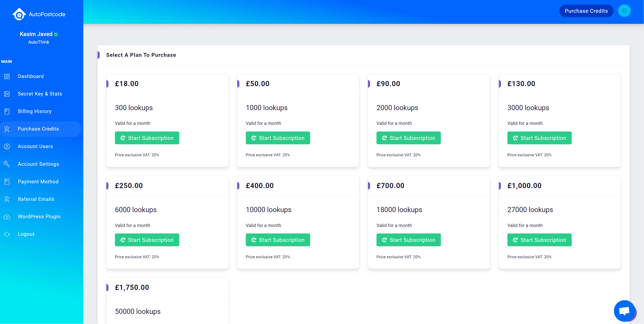This screenshot has width=644, height=324.
Task: Select Purchase Credits in the sidebar
Action: coord(38,129)
